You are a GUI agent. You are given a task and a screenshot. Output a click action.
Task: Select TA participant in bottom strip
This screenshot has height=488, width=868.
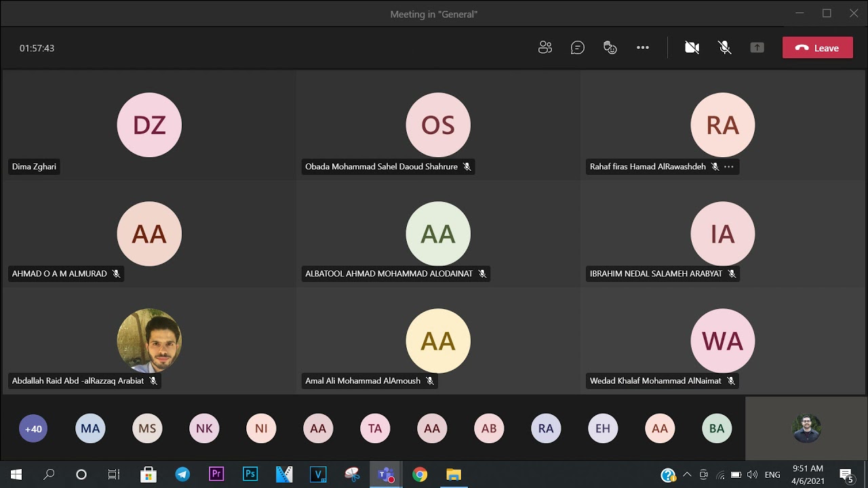(x=375, y=428)
